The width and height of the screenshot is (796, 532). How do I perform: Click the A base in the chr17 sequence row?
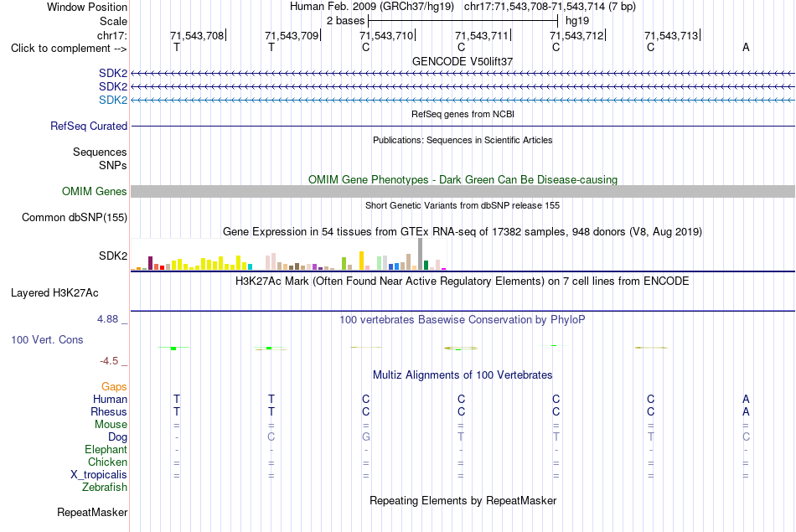pos(746,47)
